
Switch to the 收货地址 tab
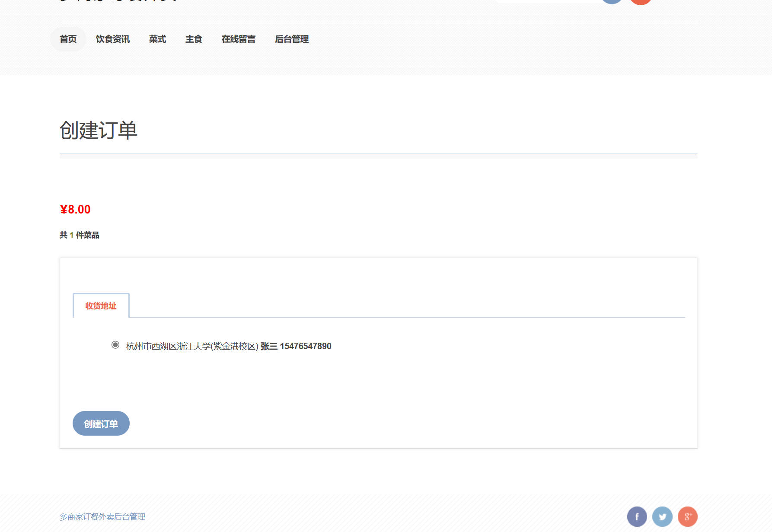(101, 306)
